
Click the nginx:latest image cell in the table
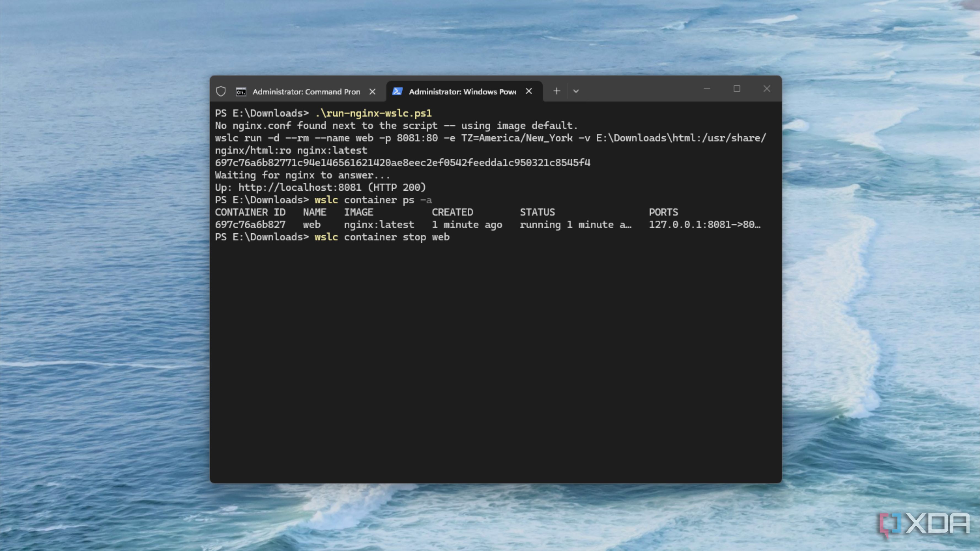coord(379,225)
